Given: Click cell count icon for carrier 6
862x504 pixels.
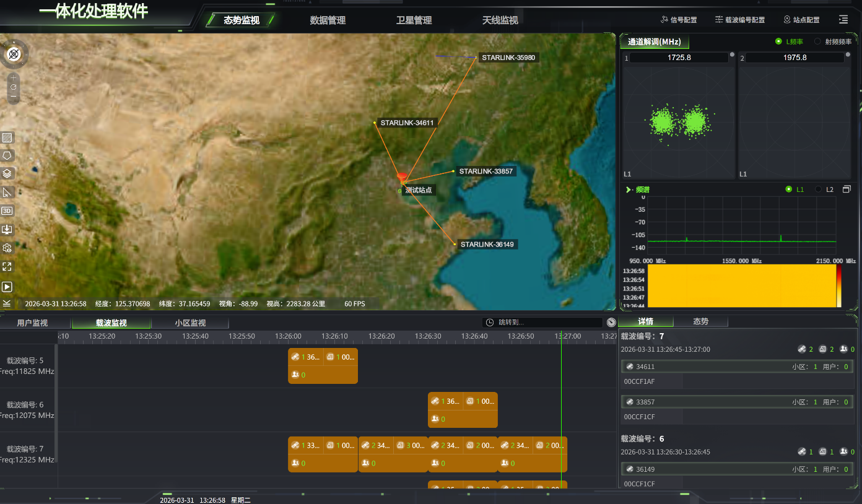Looking at the screenshot, I should [x=823, y=452].
